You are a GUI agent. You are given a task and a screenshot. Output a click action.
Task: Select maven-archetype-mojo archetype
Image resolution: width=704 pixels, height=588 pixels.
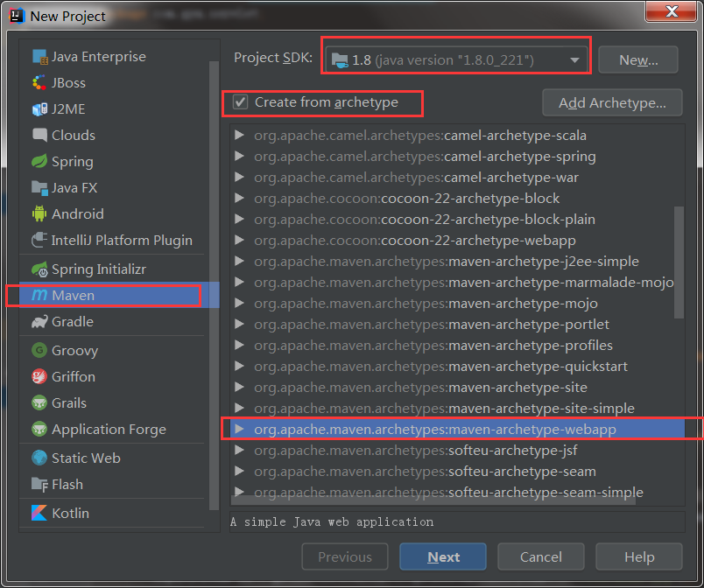(x=457, y=304)
